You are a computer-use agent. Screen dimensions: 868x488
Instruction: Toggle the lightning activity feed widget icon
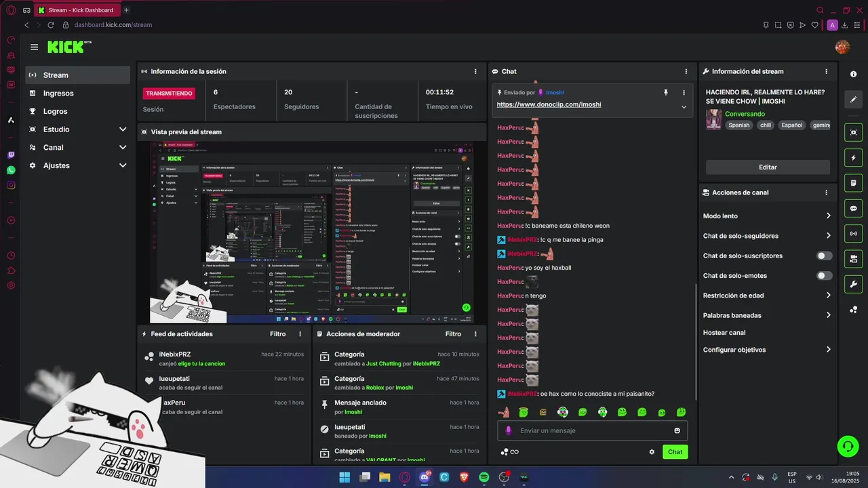tap(853, 158)
